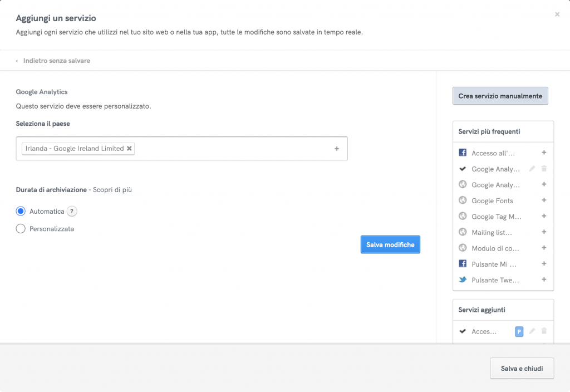Add the Google Fonts service with plus icon

pyautogui.click(x=544, y=200)
